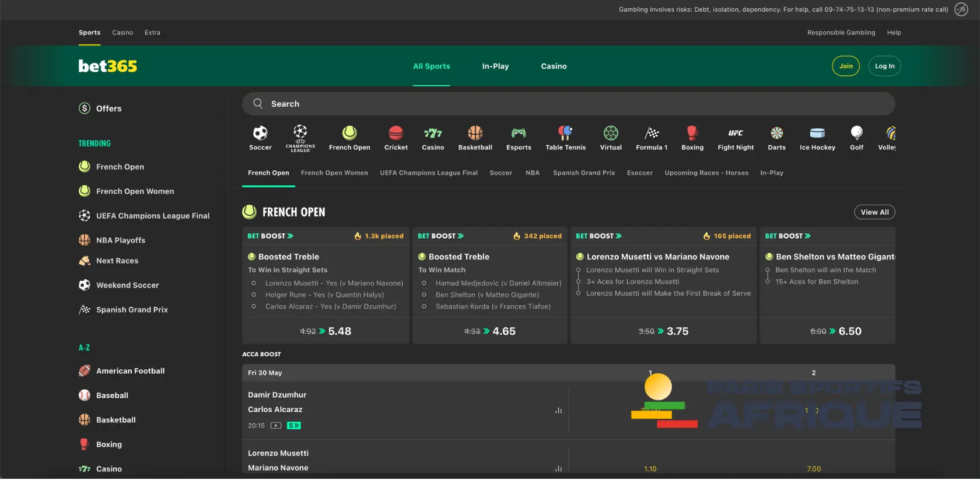980x480 pixels.
Task: Open the Soccer sport icon
Action: pos(260,133)
